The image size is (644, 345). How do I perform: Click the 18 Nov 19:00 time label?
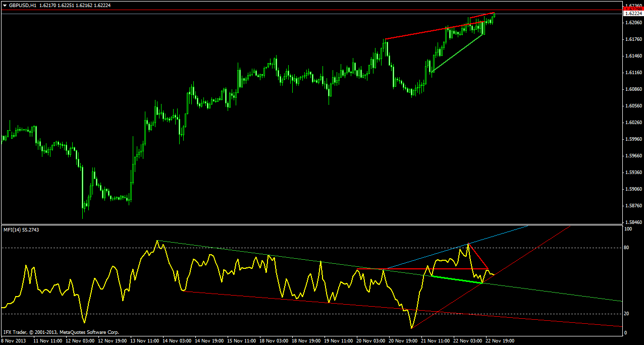click(306, 341)
